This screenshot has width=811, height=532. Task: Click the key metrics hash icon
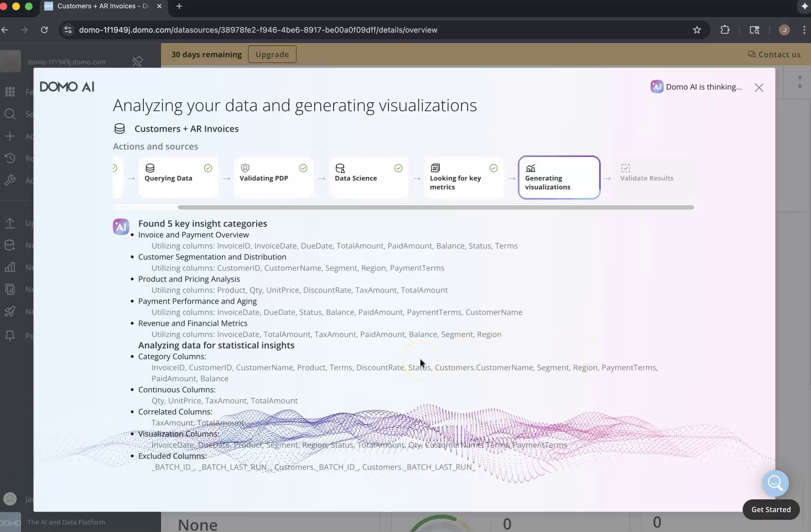(435, 168)
